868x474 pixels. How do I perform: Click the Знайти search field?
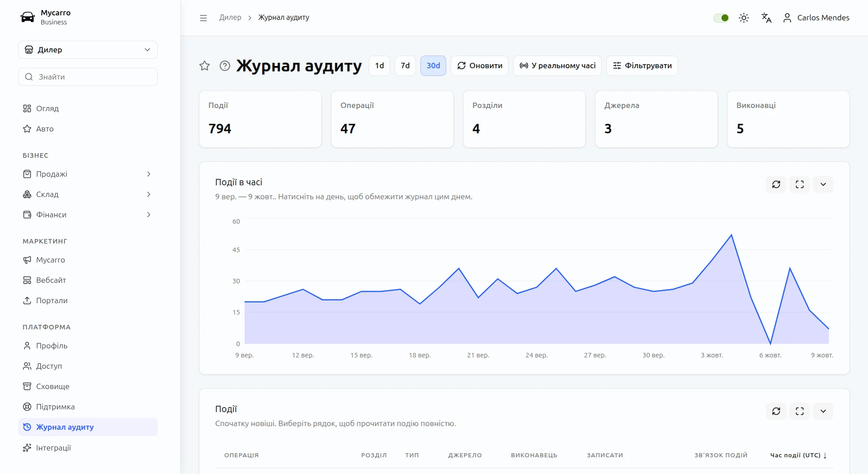88,77
